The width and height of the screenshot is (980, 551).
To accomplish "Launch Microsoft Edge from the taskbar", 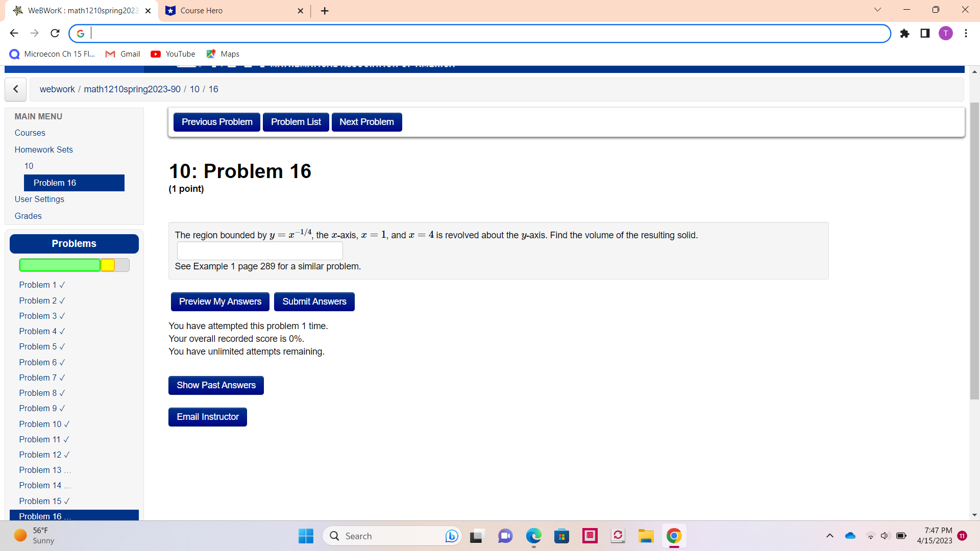I will pyautogui.click(x=533, y=536).
